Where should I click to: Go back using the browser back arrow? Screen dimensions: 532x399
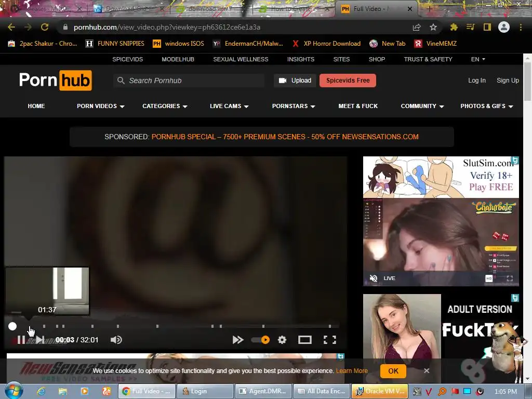[11, 27]
